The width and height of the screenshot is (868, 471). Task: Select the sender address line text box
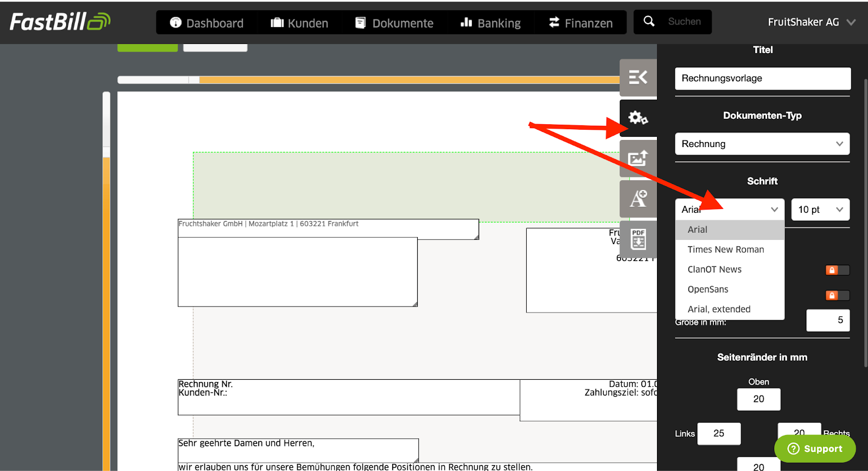click(328, 228)
